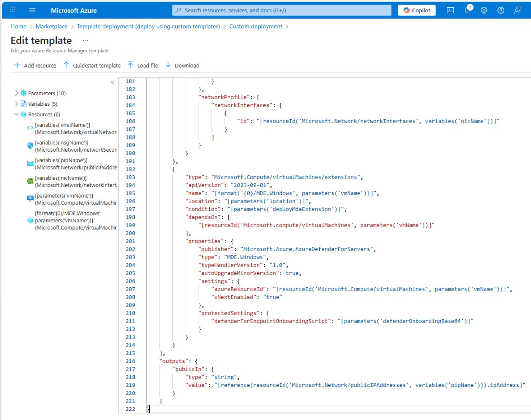Select the nsgName network security group resource
Viewport: 531px width, 420px height.
(x=76, y=146)
